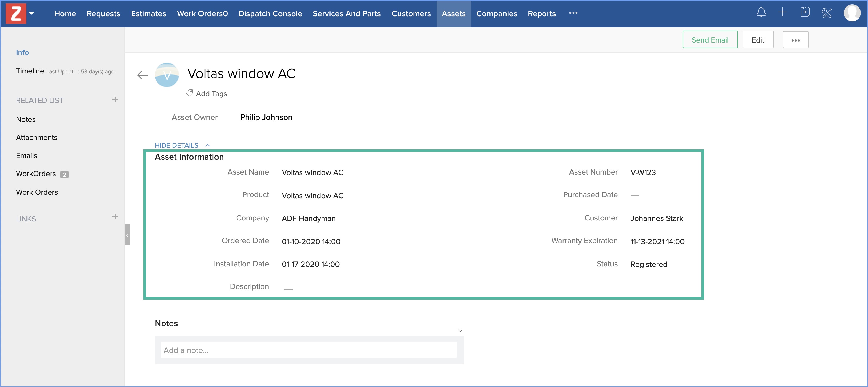This screenshot has width=868, height=387.
Task: Collapse the left sidebar panel handle
Action: 127,235
